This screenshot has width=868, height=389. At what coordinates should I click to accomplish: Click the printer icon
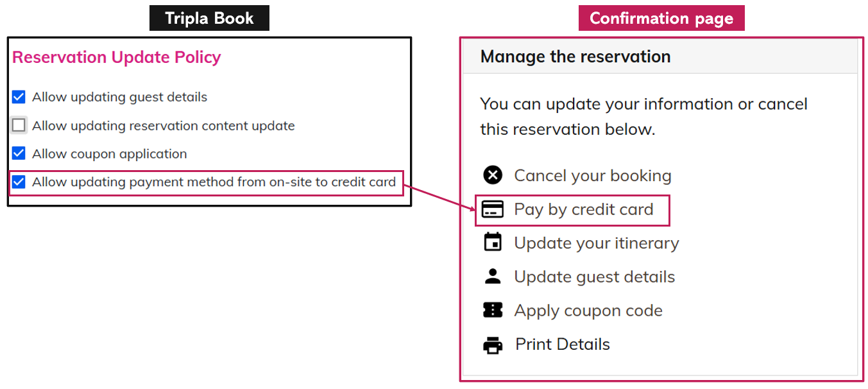tap(493, 345)
